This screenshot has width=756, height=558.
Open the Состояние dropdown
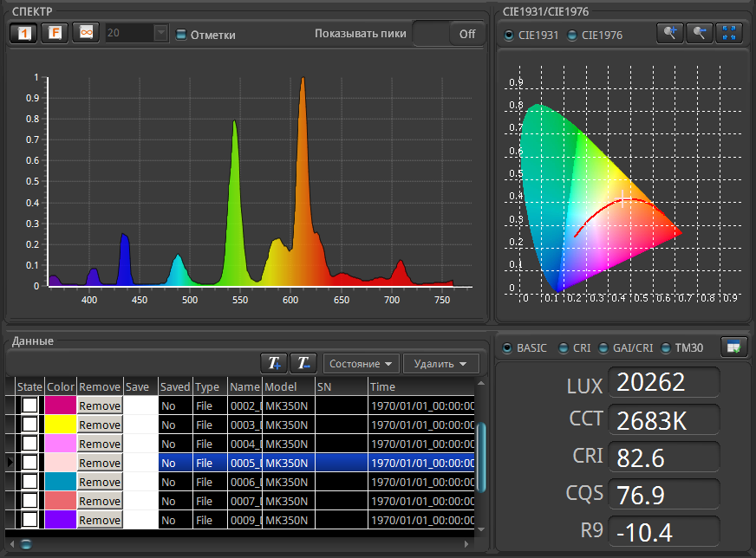tap(361, 364)
